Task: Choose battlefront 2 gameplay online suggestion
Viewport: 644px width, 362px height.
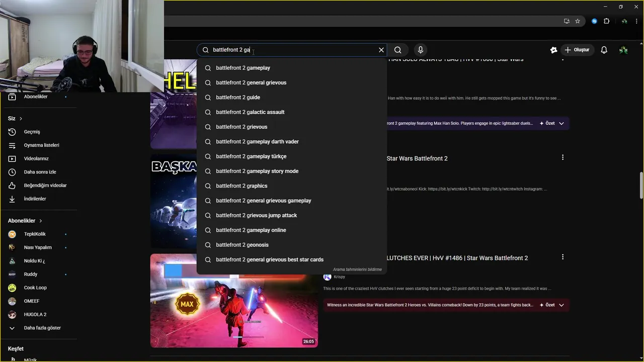Action: 292,230
